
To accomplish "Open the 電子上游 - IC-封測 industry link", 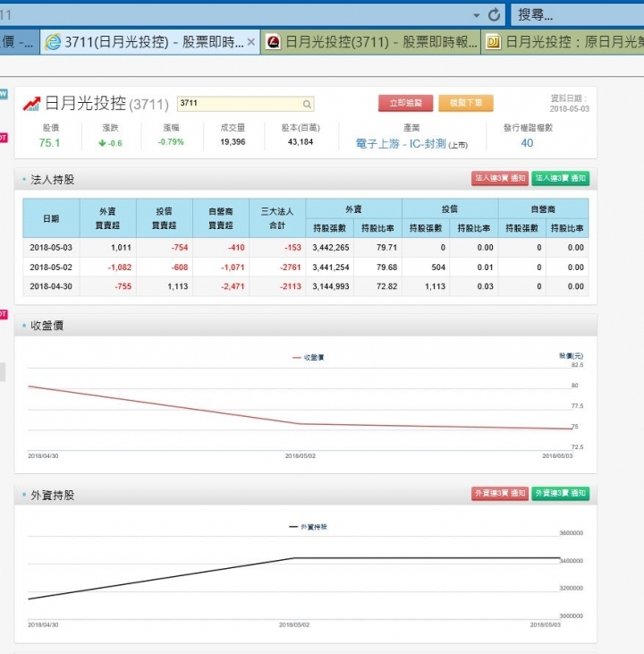I will pos(401,144).
